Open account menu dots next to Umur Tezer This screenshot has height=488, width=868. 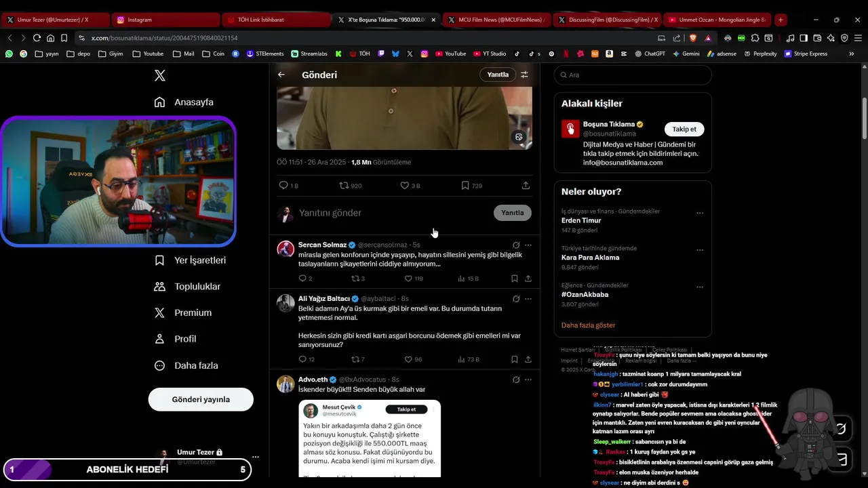(x=255, y=457)
